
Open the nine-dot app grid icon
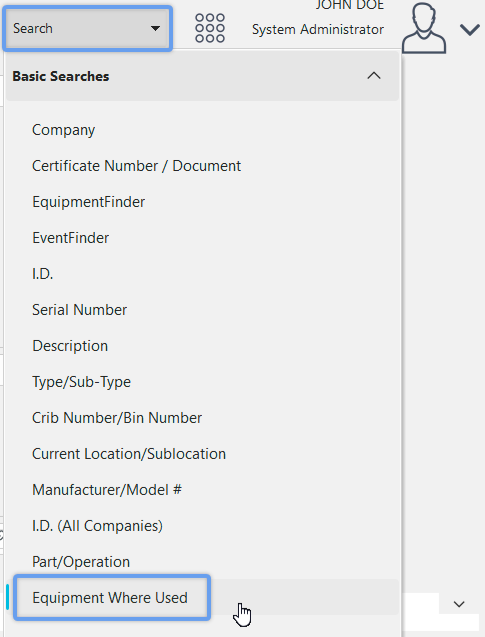(x=210, y=28)
